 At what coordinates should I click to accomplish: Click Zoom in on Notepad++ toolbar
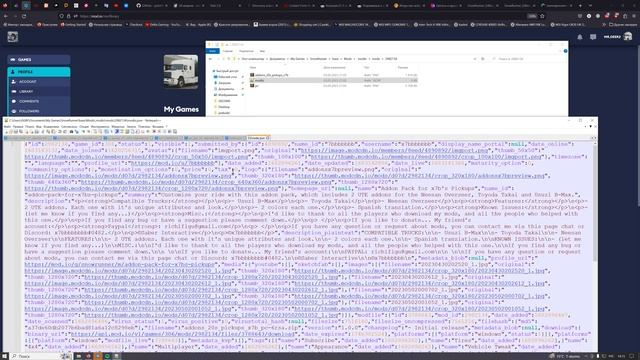pyautogui.click(x=83, y=131)
